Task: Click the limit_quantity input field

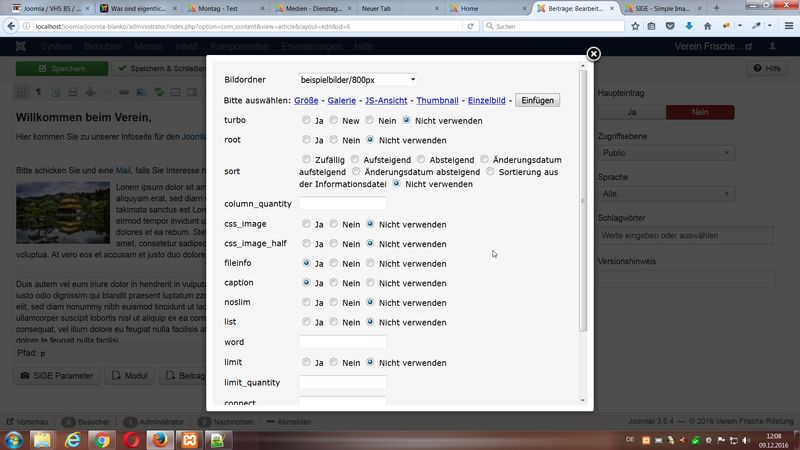Action: pos(342,382)
